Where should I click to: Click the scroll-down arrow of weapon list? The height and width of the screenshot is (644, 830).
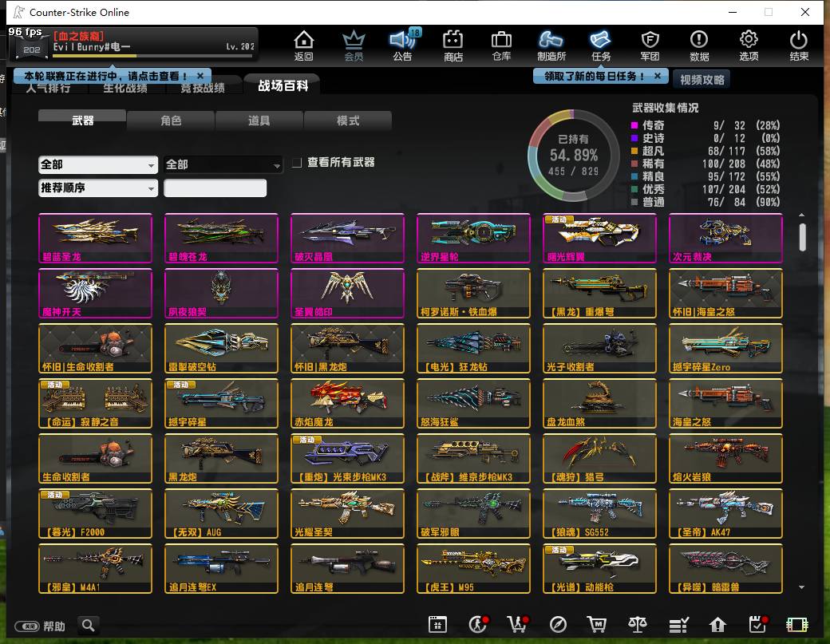[802, 587]
